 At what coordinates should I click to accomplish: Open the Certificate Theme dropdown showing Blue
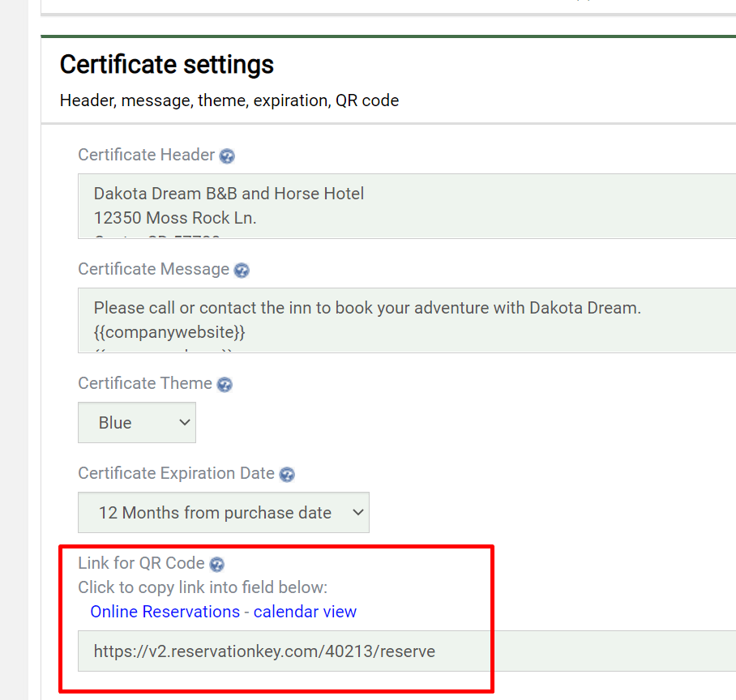[x=136, y=422]
